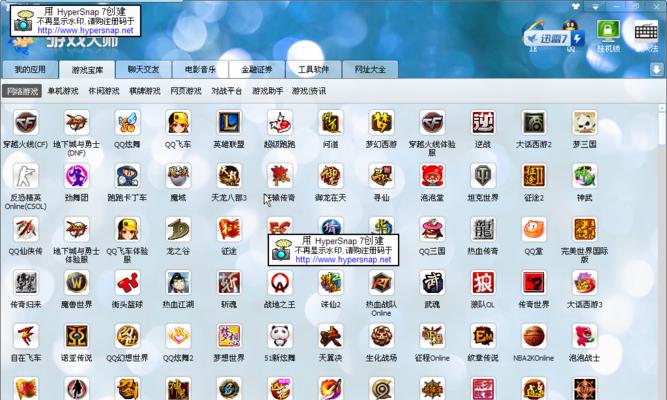
Task: Open the title bar dropdown menu arrow
Action: pos(595,6)
